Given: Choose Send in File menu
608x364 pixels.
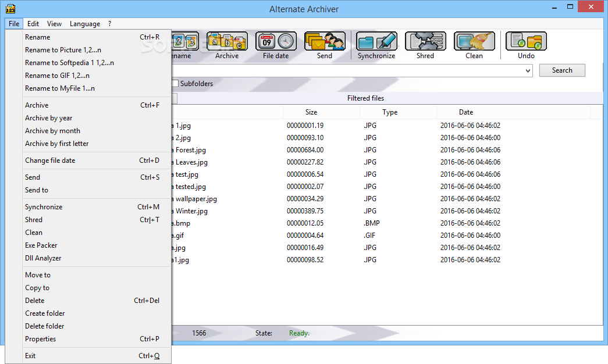Looking at the screenshot, I should [x=97, y=177].
